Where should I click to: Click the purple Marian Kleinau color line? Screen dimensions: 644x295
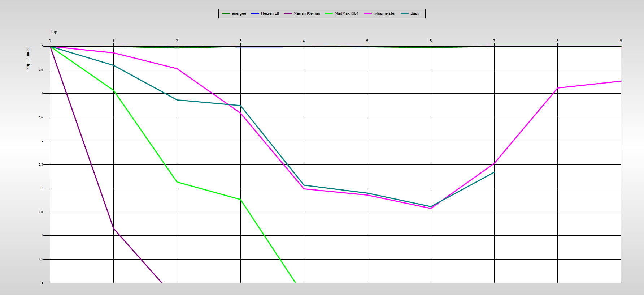[x=288, y=13]
